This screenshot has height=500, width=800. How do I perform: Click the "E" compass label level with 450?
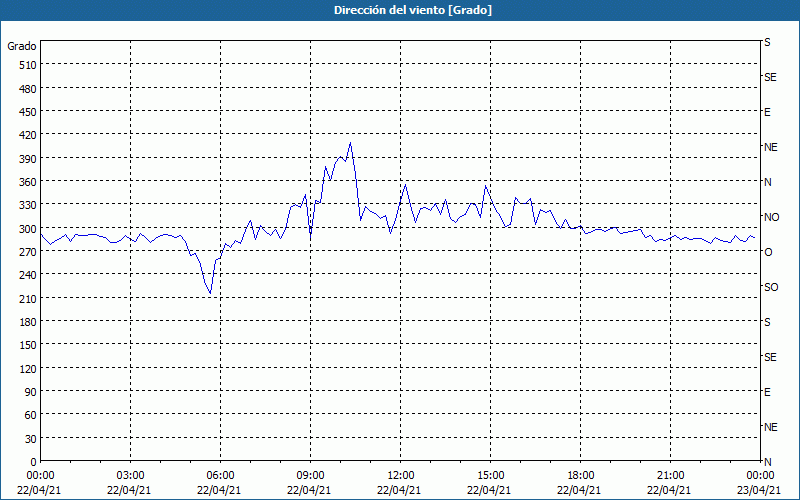(767, 112)
